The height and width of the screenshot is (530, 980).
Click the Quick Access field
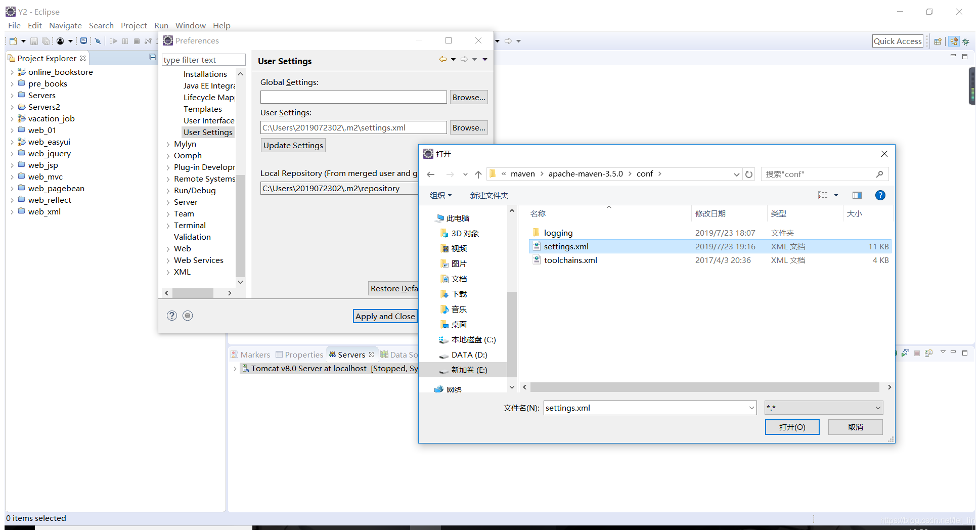pos(898,41)
